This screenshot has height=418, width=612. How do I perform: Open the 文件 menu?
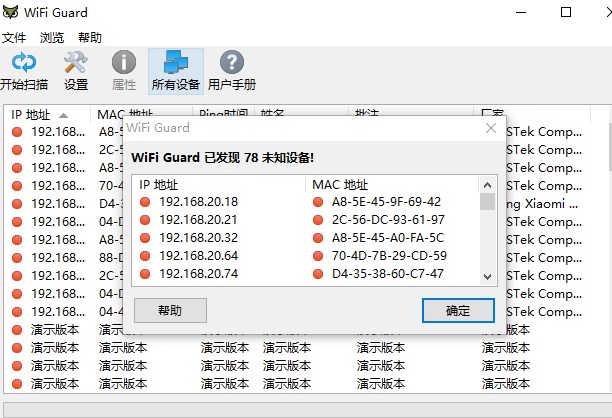point(14,37)
